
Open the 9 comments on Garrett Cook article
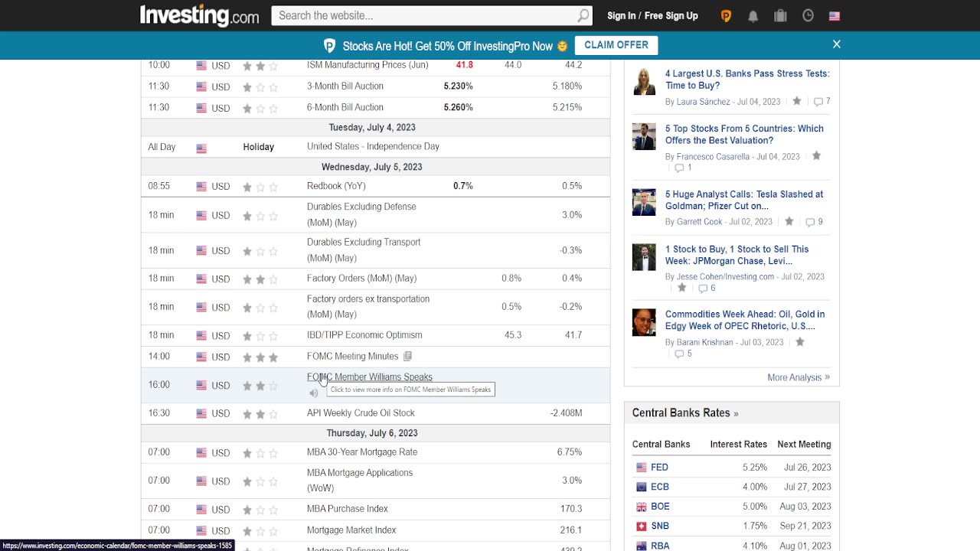click(814, 222)
